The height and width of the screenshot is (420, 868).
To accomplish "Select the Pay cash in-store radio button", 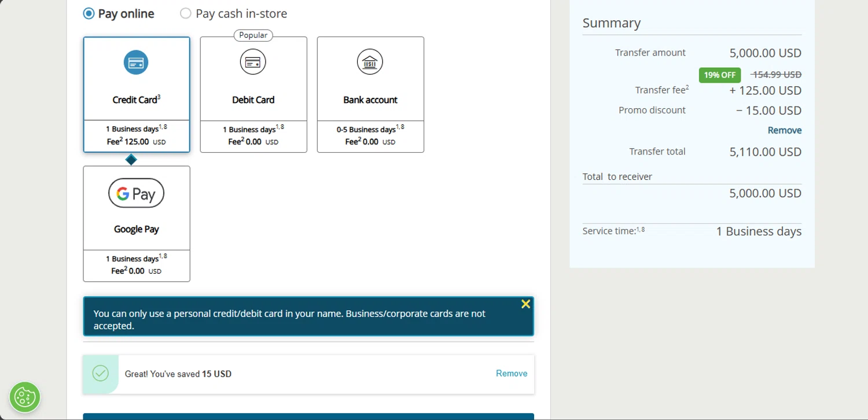I will (x=185, y=13).
